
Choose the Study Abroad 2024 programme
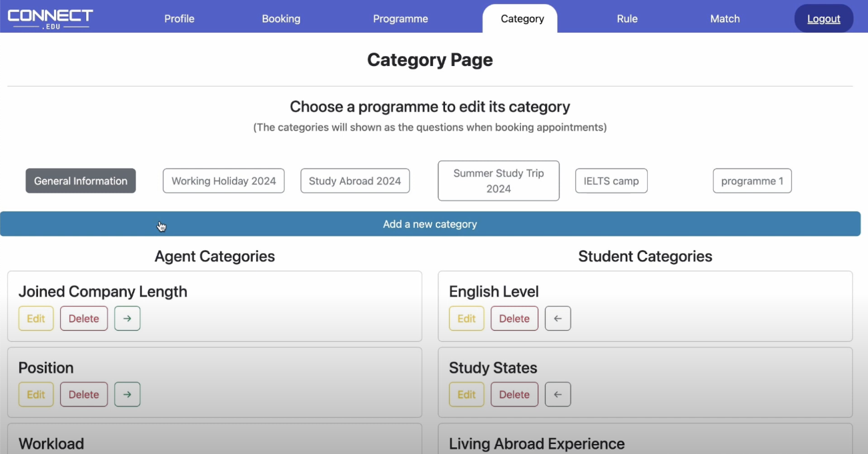355,181
